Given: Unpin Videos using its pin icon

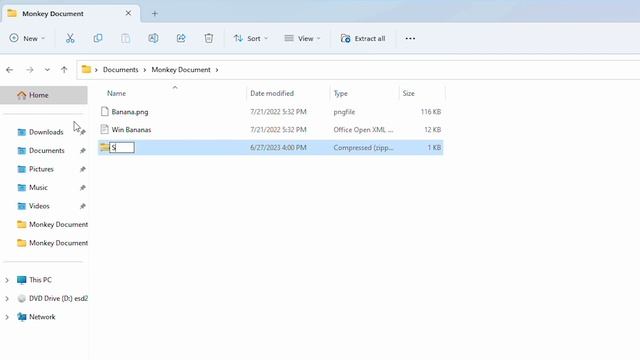Looking at the screenshot, I should [x=82, y=206].
